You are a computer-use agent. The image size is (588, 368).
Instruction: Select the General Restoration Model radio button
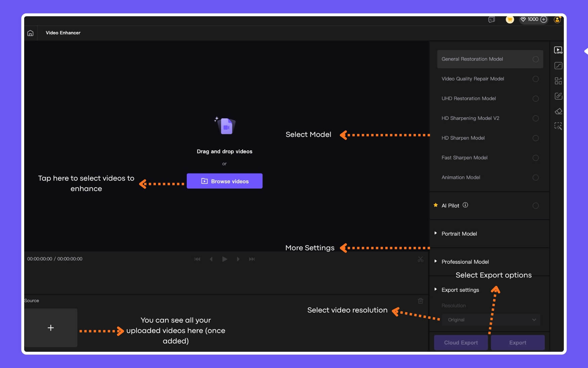(536, 59)
